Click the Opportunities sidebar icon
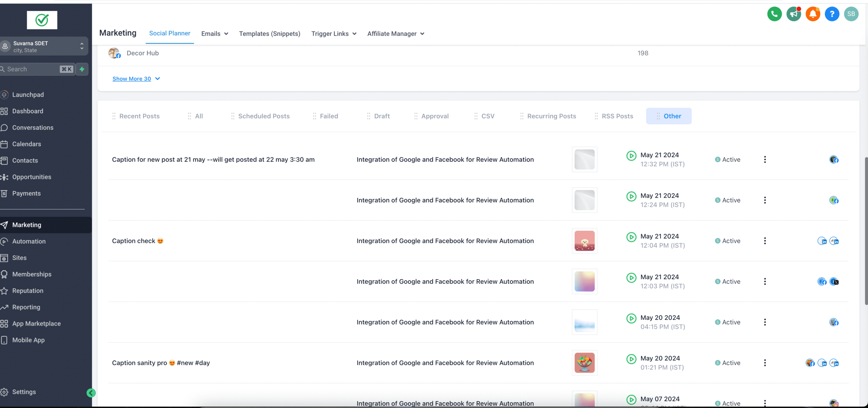Screen dimensions: 868x408 click(x=4, y=177)
